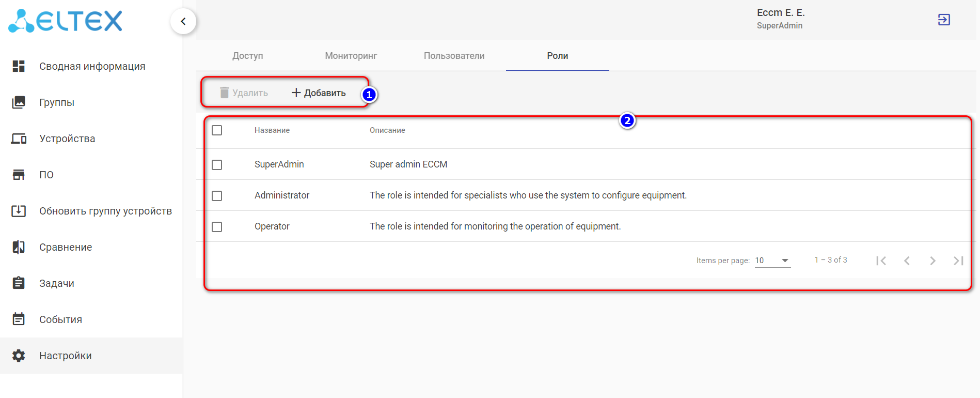This screenshot has width=980, height=398.
Task: Switch to the Пользователи tab
Action: pyautogui.click(x=454, y=56)
